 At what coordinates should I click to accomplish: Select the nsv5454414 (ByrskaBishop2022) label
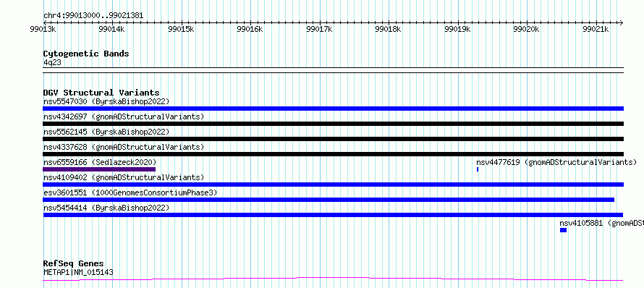click(106, 208)
